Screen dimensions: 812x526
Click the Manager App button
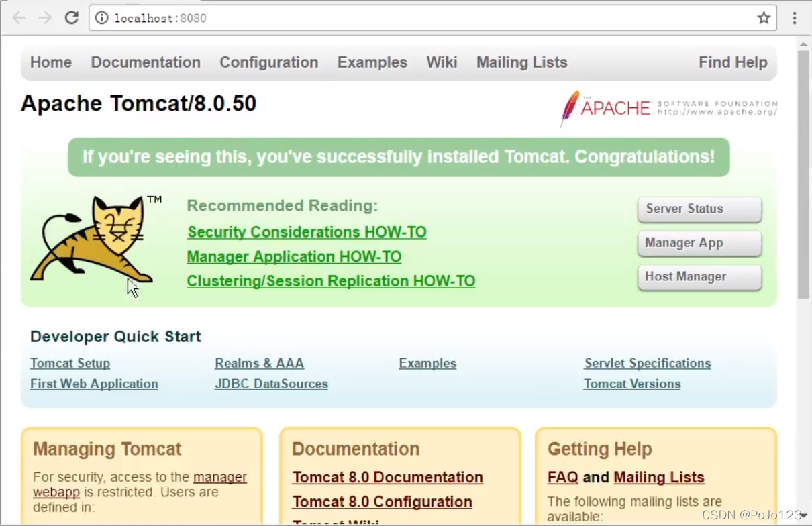[699, 243]
